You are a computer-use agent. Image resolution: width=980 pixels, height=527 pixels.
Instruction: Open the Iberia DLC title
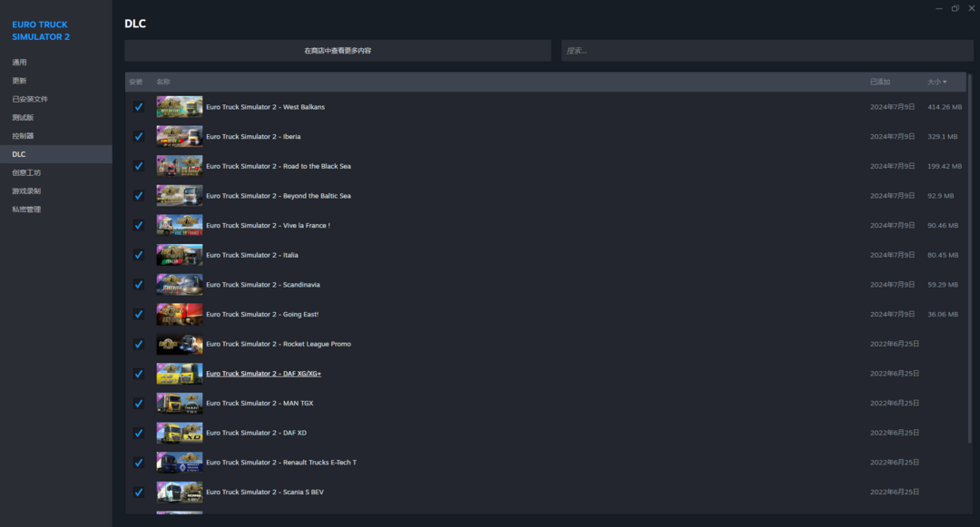coord(253,136)
